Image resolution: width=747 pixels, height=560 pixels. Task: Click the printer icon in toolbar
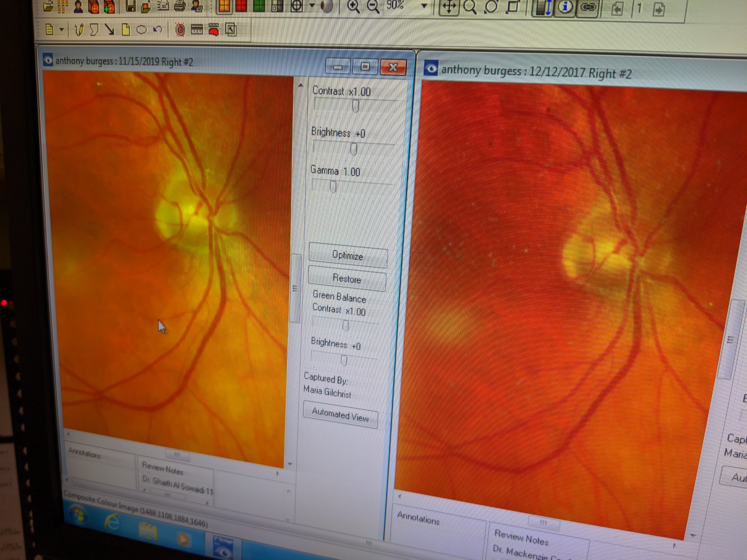180,6
